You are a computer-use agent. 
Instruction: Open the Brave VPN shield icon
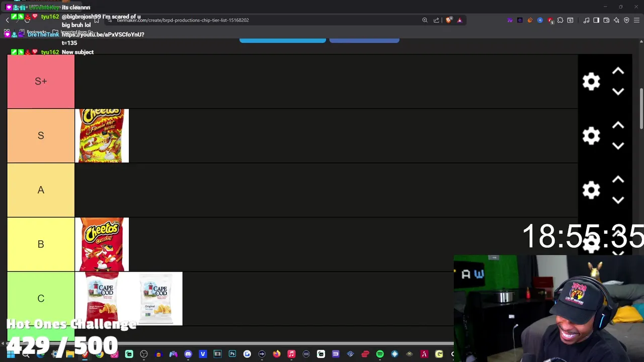[x=626, y=20]
